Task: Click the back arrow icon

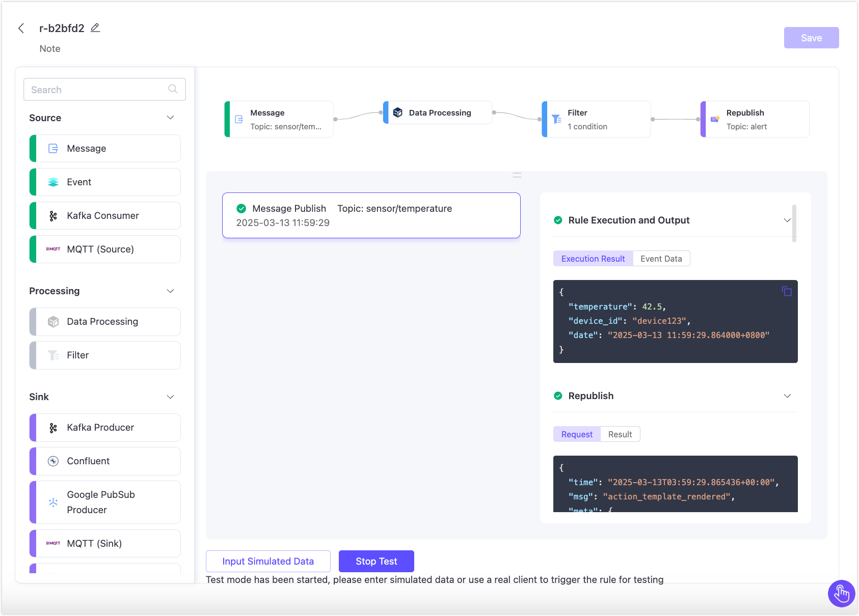Action: tap(21, 29)
